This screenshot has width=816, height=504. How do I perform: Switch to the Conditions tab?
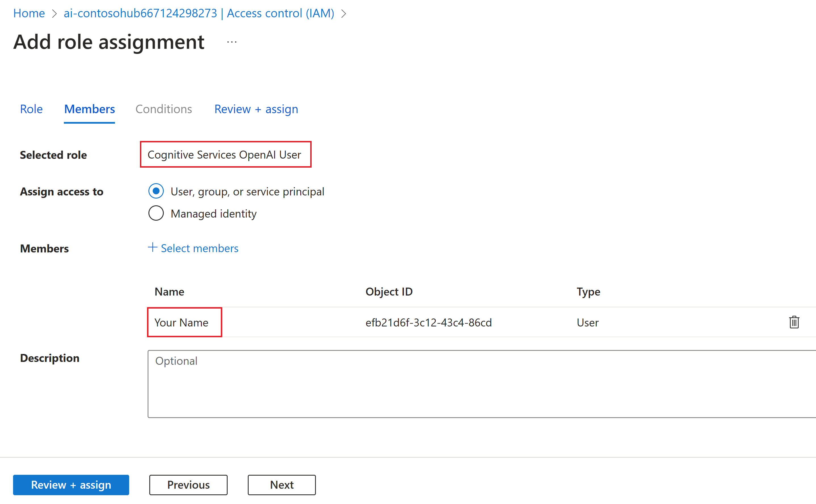(163, 109)
